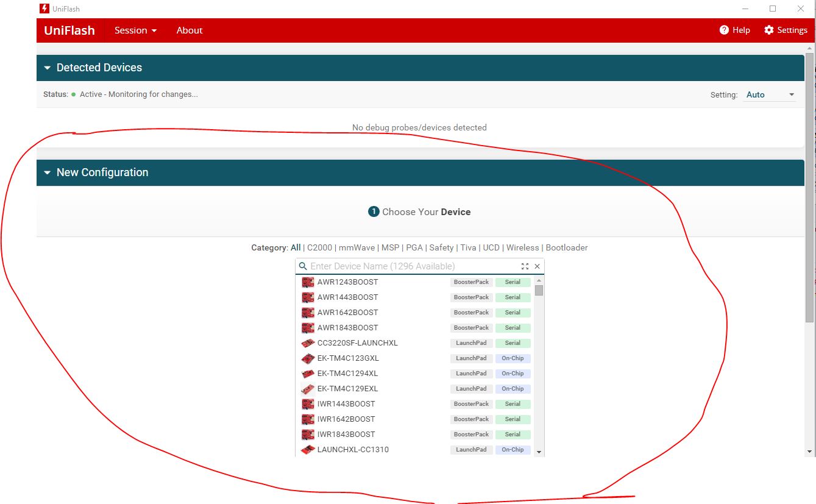The height and width of the screenshot is (504, 816).
Task: Click the AWR1243BOOST board icon
Action: pos(308,282)
